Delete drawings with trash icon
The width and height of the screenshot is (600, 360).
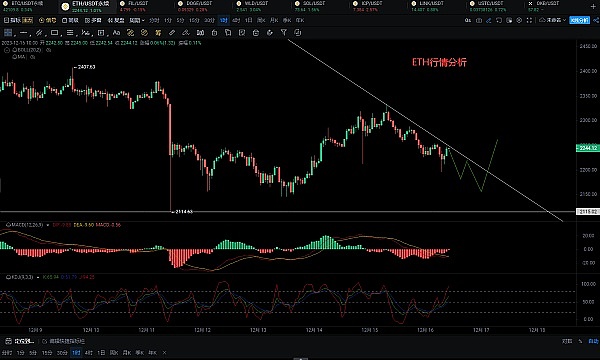(x=256, y=33)
